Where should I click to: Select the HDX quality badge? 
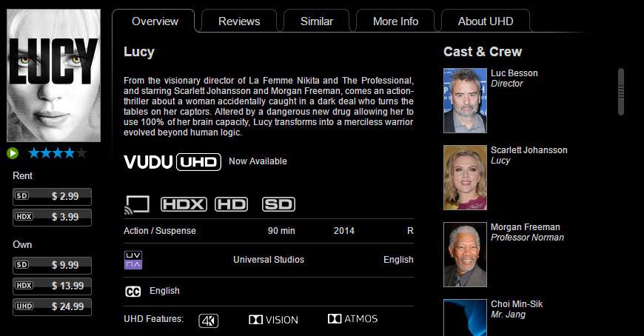184,204
